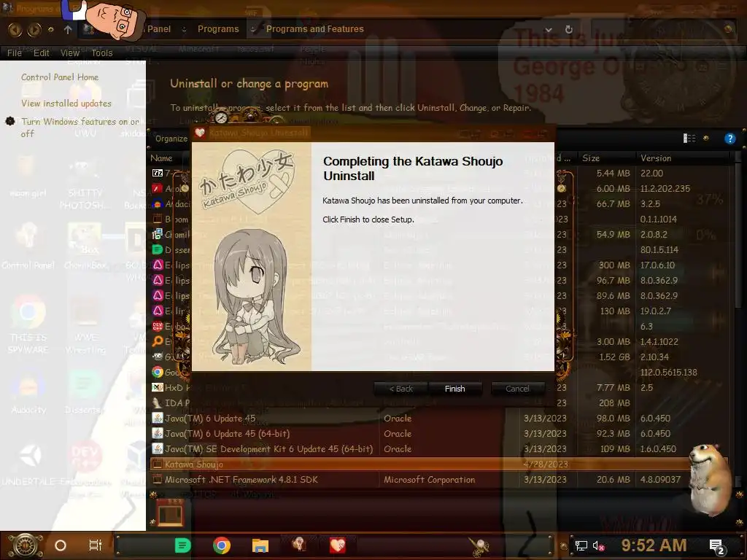This screenshot has height=560, width=747.
Task: Click the 4/28/2023 date on Katawa Shoujo row
Action: pyautogui.click(x=545, y=464)
